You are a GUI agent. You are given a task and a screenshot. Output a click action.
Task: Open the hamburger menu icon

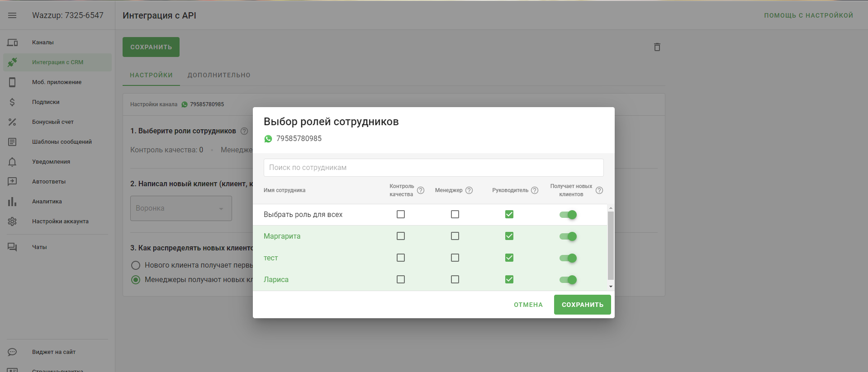pyautogui.click(x=12, y=15)
